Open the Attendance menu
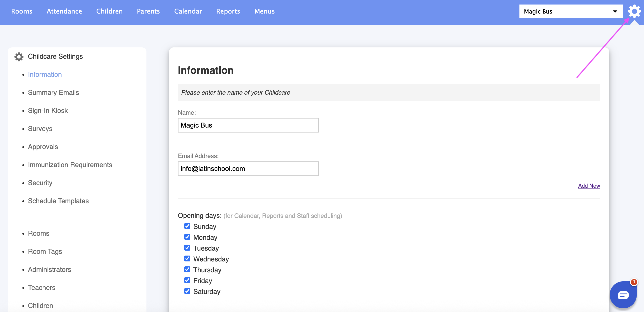This screenshot has width=644, height=312. pos(64,11)
